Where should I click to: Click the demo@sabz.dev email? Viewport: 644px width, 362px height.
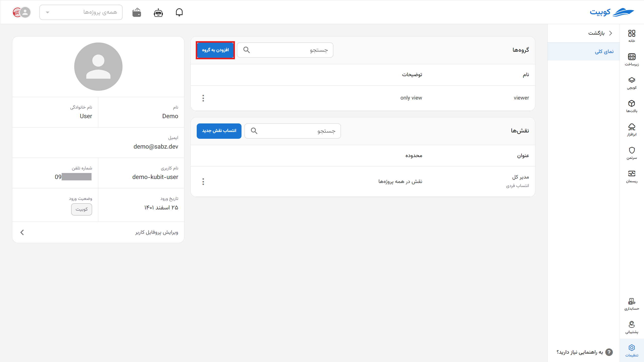[156, 147]
